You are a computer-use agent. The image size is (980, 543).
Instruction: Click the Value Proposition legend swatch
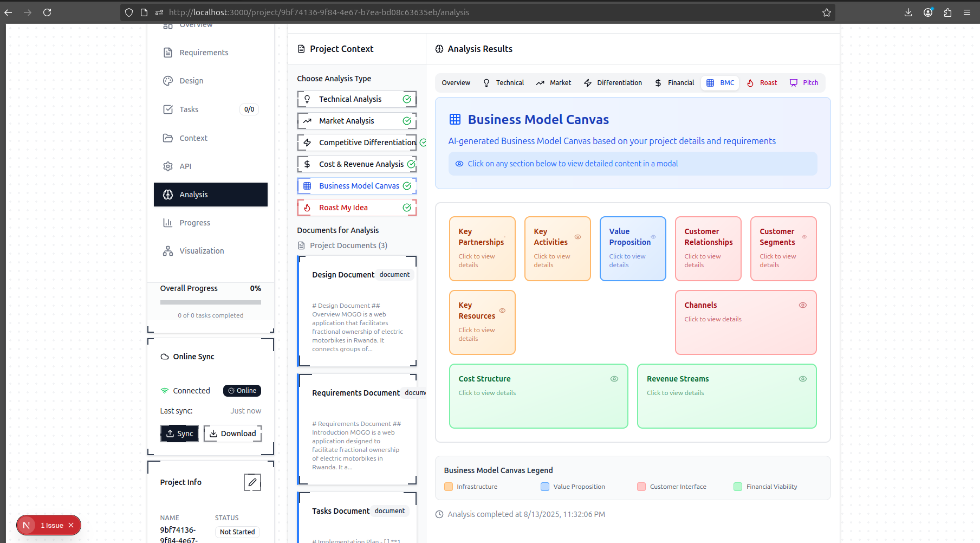[x=545, y=487]
